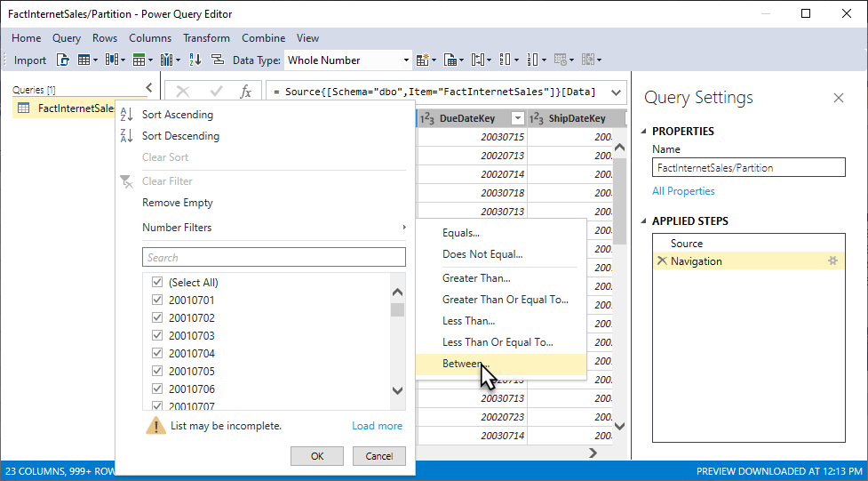This screenshot has height=481, width=868.
Task: Click the green-header table rows toolbar icon
Action: click(x=139, y=60)
